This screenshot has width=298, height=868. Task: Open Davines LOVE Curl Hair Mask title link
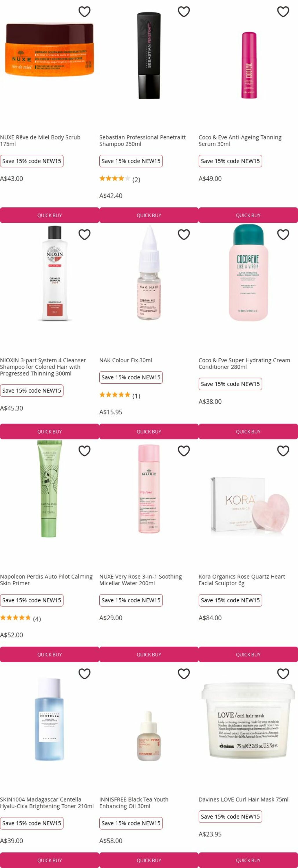(x=243, y=799)
